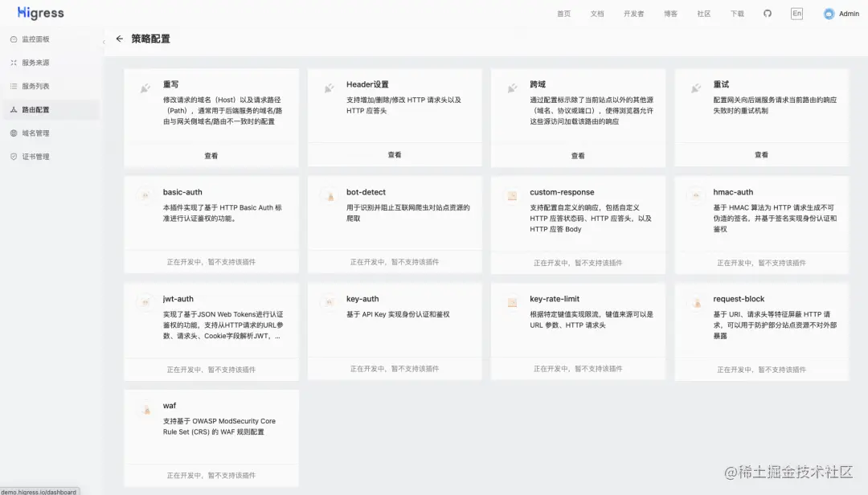Click the 证书管理 shield icon
Image resolution: width=868 pixels, height=495 pixels.
coord(14,157)
